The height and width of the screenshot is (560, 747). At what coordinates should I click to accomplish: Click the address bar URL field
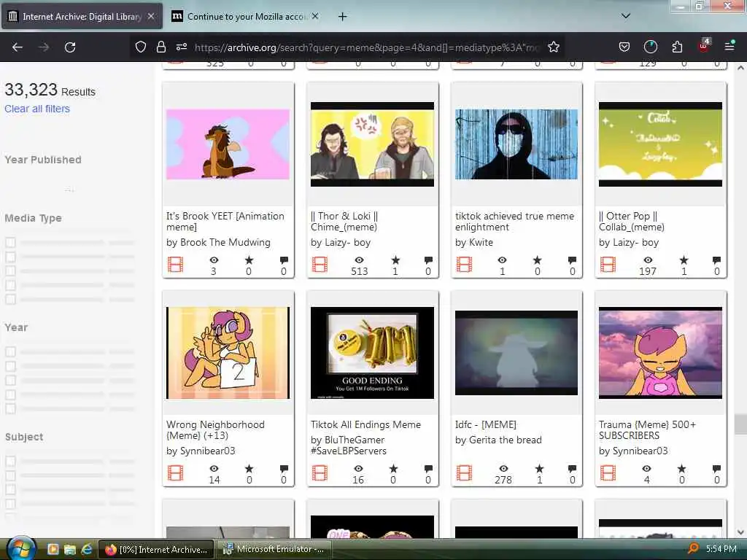pyautogui.click(x=367, y=47)
